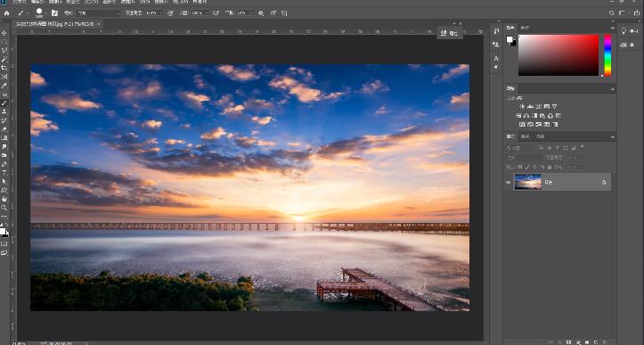Pick a hue on the rainbow slider

607,55
